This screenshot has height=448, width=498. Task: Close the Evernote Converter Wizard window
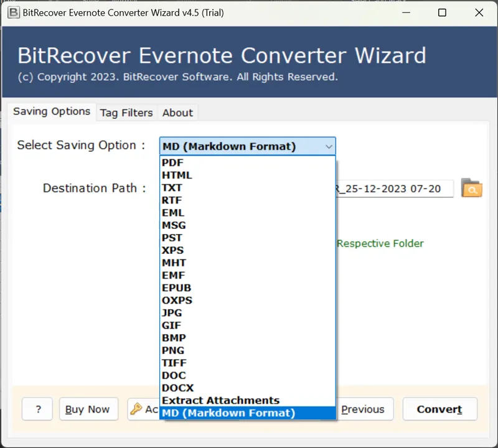(x=479, y=12)
